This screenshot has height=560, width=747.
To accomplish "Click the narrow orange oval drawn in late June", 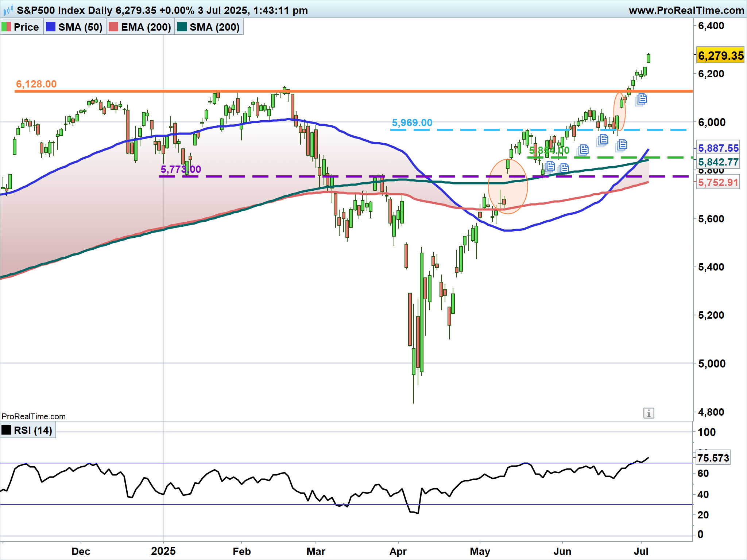I will [619, 112].
